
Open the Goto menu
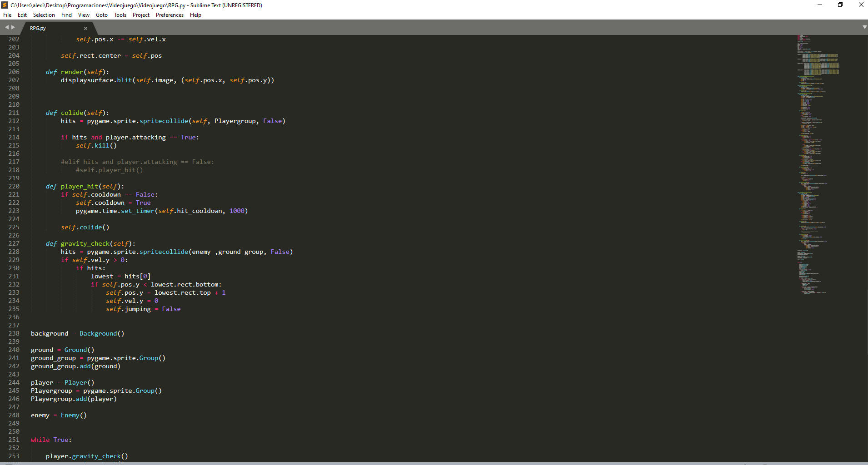[x=101, y=15]
